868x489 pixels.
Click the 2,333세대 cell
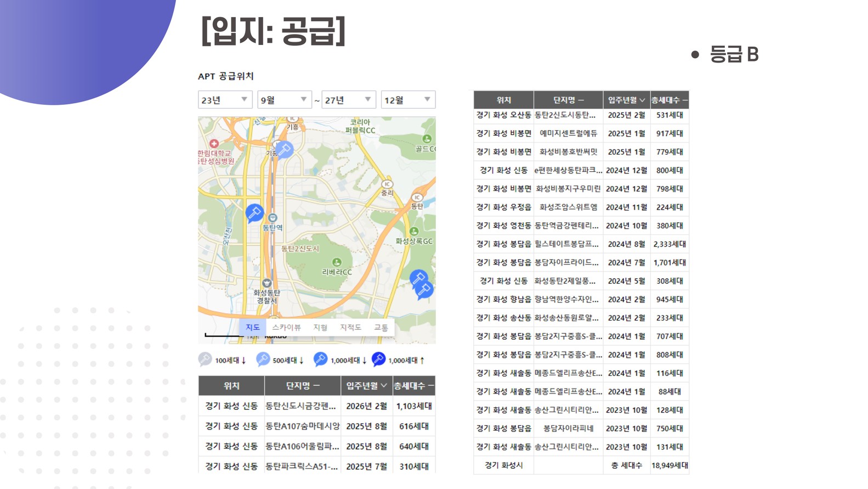click(670, 244)
